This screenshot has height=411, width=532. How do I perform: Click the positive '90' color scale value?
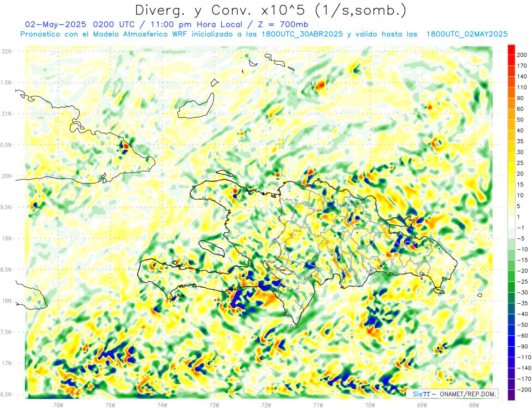[520, 98]
